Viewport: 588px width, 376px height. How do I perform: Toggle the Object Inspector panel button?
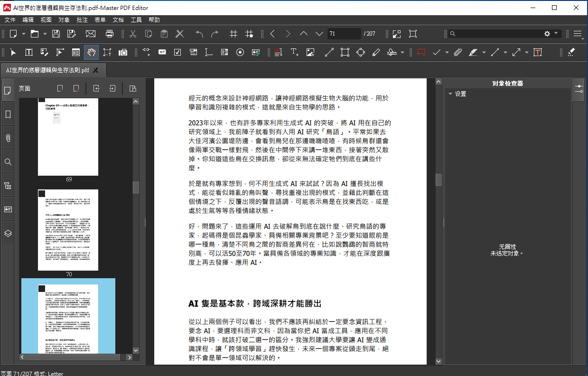(x=579, y=89)
